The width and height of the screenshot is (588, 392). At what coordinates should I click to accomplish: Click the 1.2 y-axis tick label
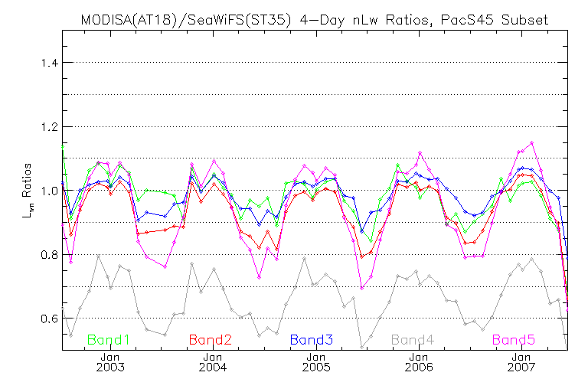50,127
